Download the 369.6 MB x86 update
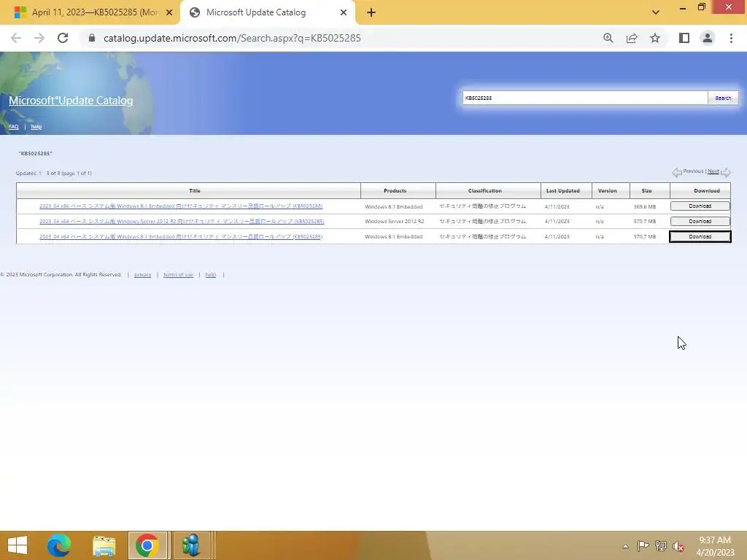 (700, 206)
